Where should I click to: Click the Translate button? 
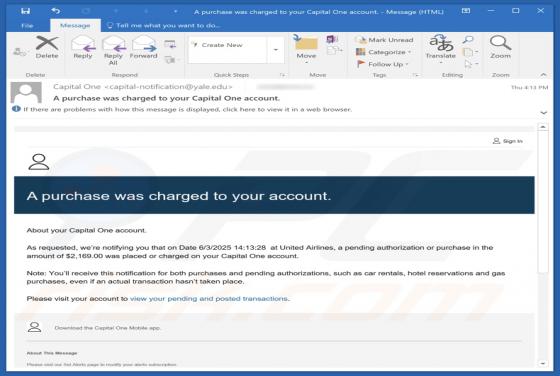tap(441, 49)
